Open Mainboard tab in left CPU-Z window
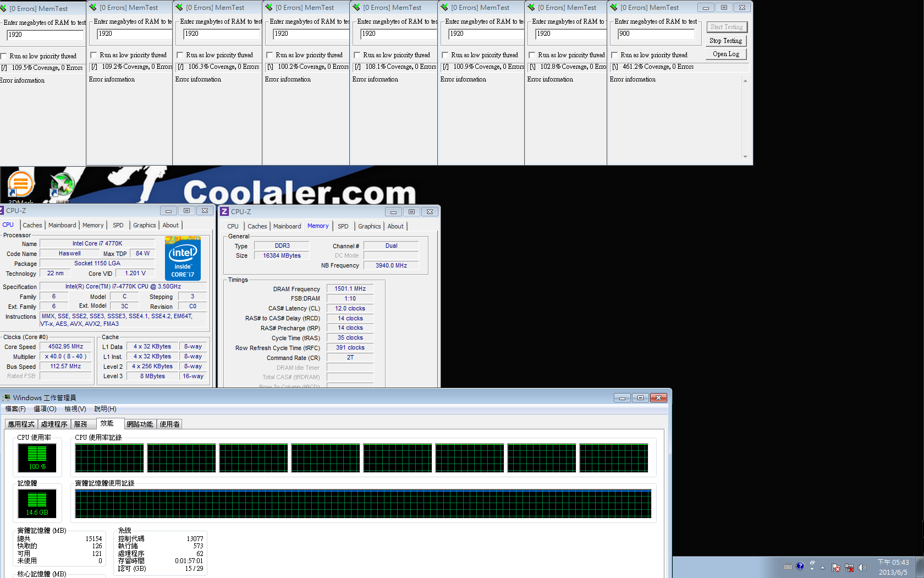Viewport: 924px width, 578px height. point(62,225)
